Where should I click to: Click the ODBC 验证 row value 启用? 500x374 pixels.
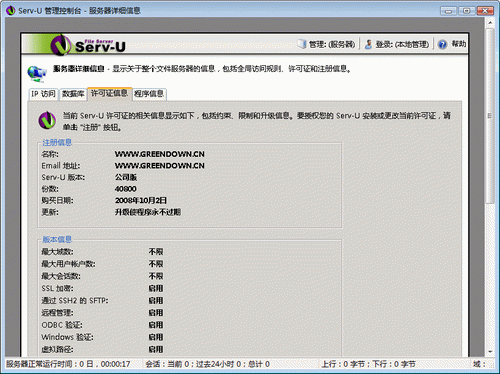156,325
